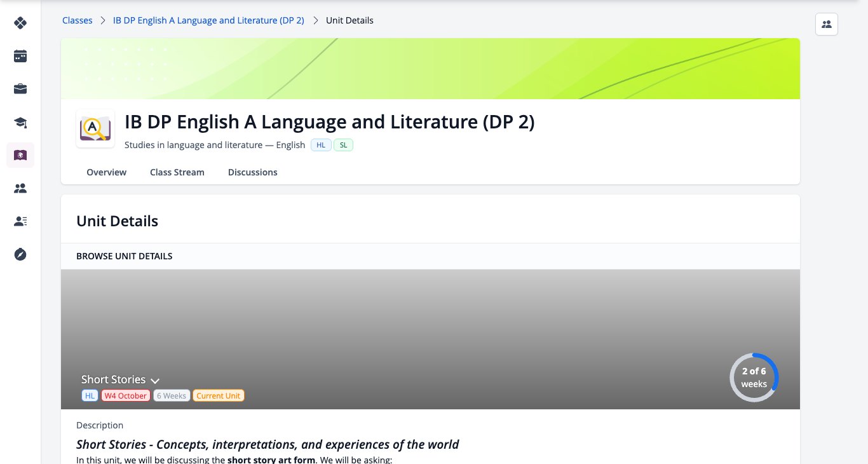Open IB DP English A breadcrumb link
Viewport: 868px width, 464px height.
point(208,20)
